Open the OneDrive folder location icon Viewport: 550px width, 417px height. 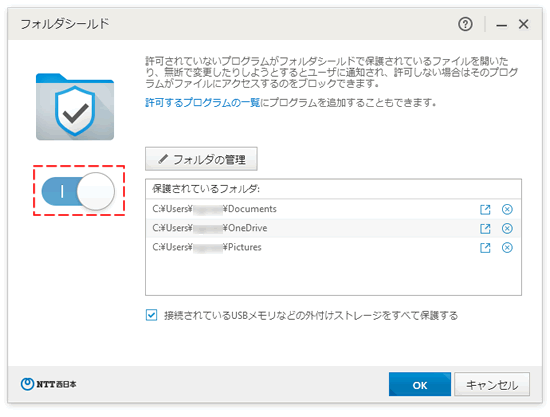click(485, 229)
